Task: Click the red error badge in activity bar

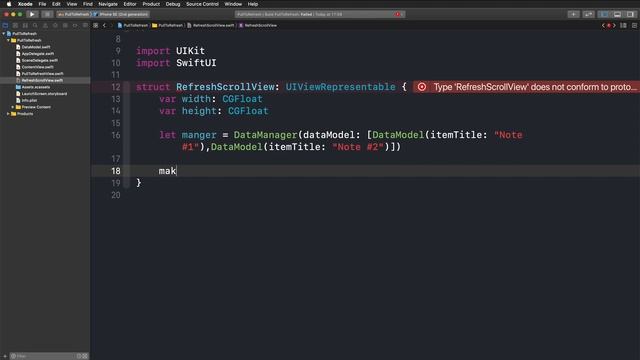Action: coord(398,14)
